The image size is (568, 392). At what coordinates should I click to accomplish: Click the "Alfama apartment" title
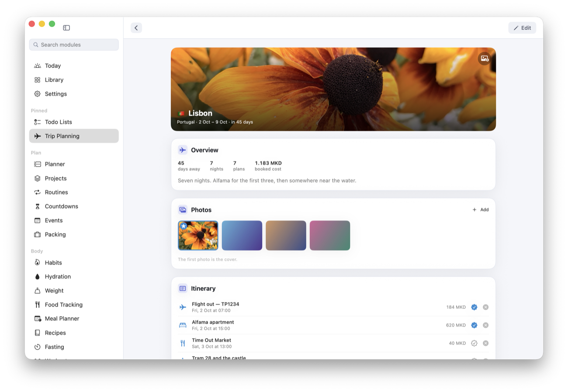click(x=213, y=322)
